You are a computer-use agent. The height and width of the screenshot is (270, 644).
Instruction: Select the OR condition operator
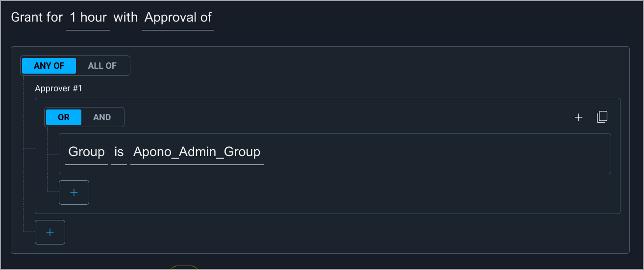tap(64, 117)
